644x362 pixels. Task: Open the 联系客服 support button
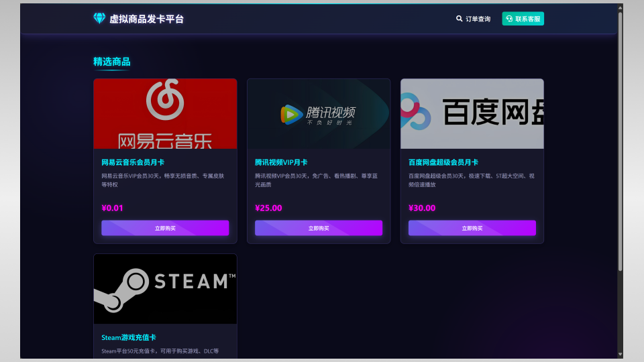coord(523,19)
